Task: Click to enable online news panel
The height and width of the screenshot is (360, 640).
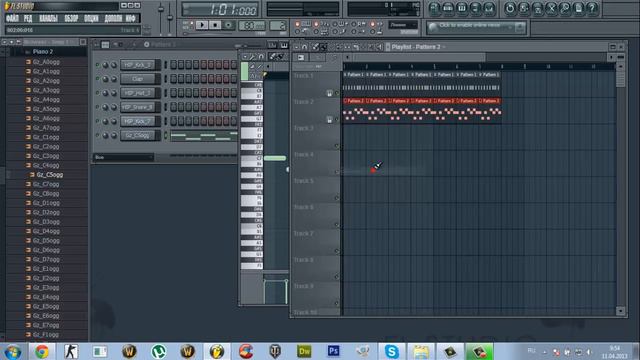Action: 476,27
